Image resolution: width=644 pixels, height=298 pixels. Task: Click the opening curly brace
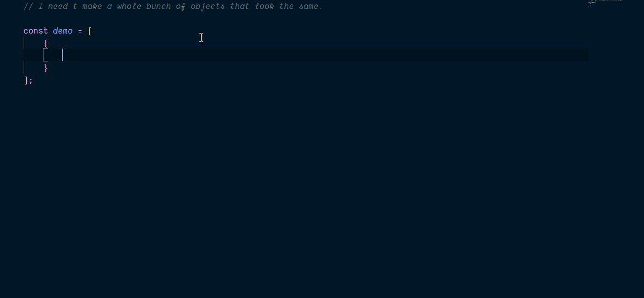[x=46, y=43]
